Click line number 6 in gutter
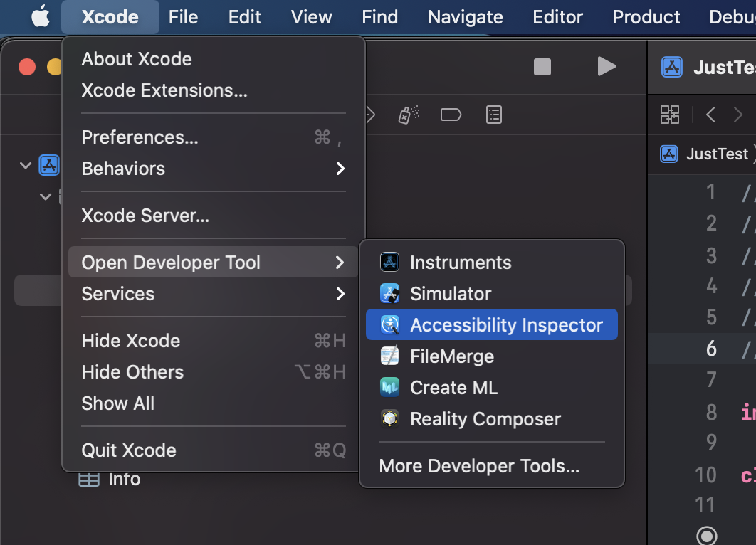 point(711,349)
